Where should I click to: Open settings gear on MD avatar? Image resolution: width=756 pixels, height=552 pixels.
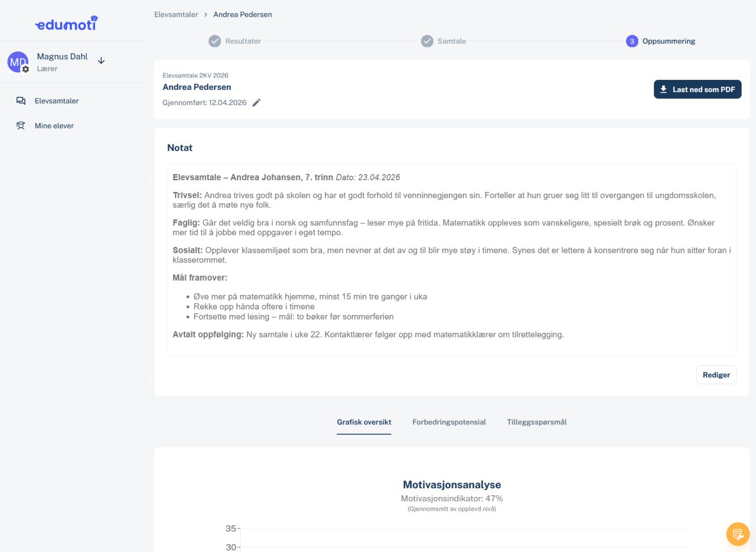click(x=25, y=69)
